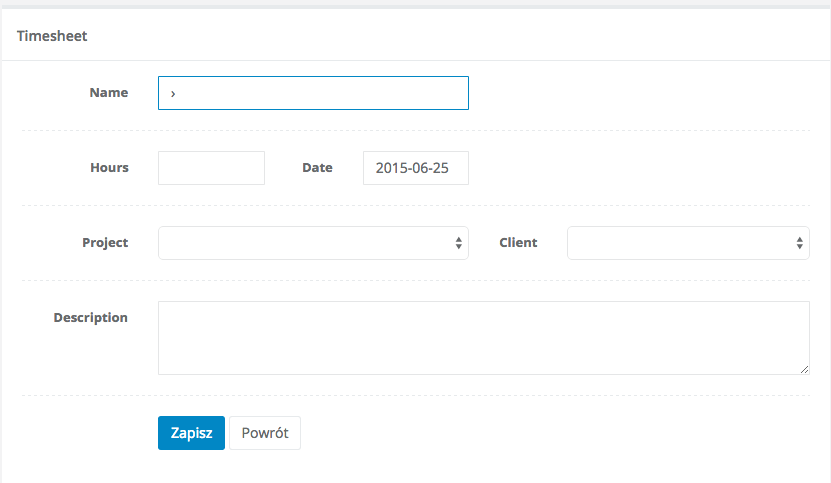Viewport: 831px width, 483px height.
Task: Click the up-down arrows of Project select
Action: pos(459,243)
